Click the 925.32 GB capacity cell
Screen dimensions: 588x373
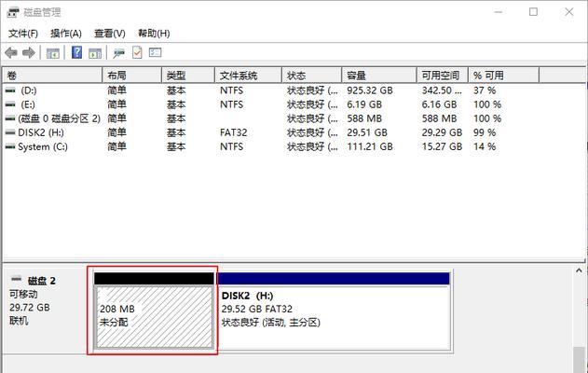pyautogui.click(x=370, y=90)
